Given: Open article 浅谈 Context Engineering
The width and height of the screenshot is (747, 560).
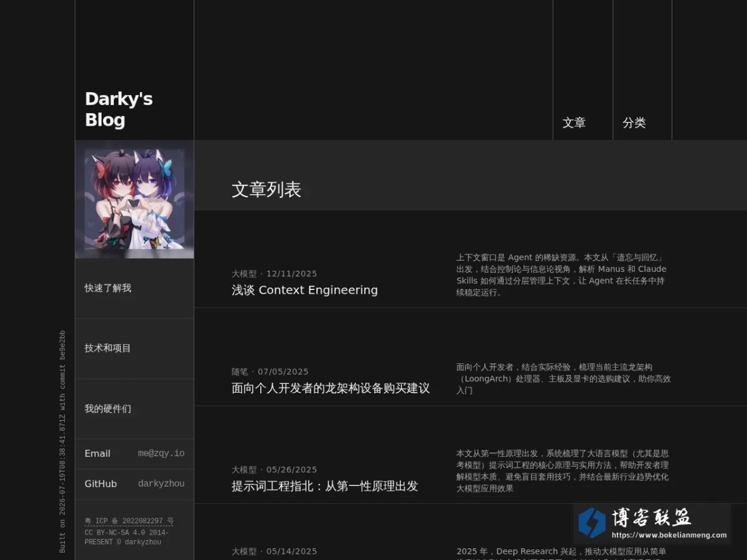Looking at the screenshot, I should 304,290.
